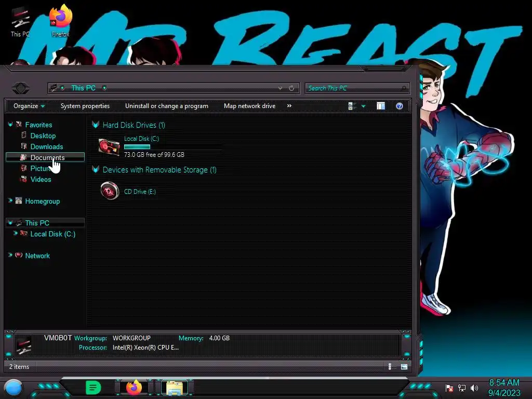Click the 73.0 GB free text

[154, 155]
